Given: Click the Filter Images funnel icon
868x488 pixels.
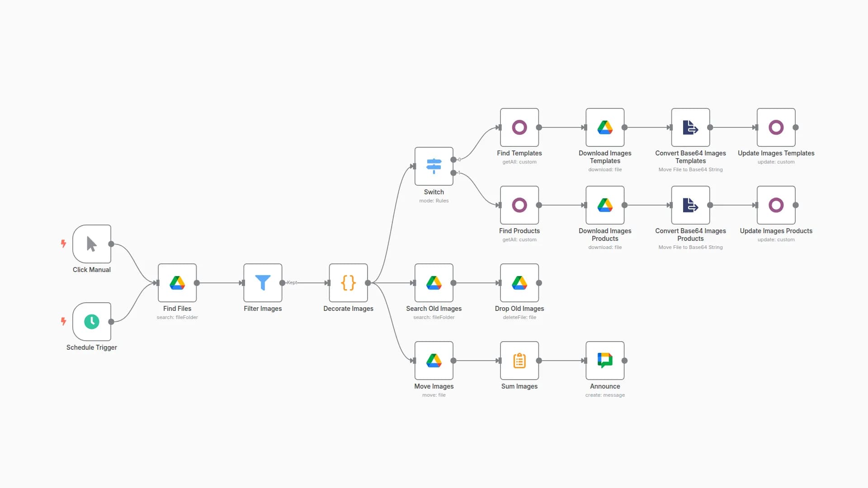Looking at the screenshot, I should (262, 283).
